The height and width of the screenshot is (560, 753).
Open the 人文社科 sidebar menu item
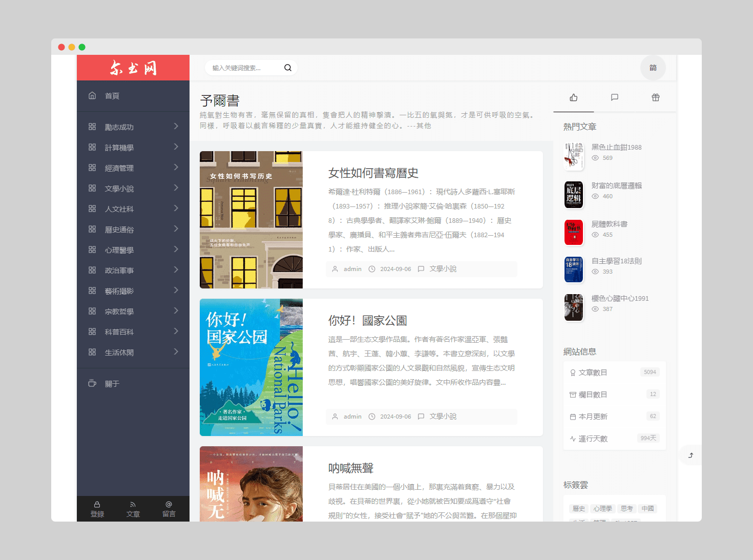tap(119, 209)
